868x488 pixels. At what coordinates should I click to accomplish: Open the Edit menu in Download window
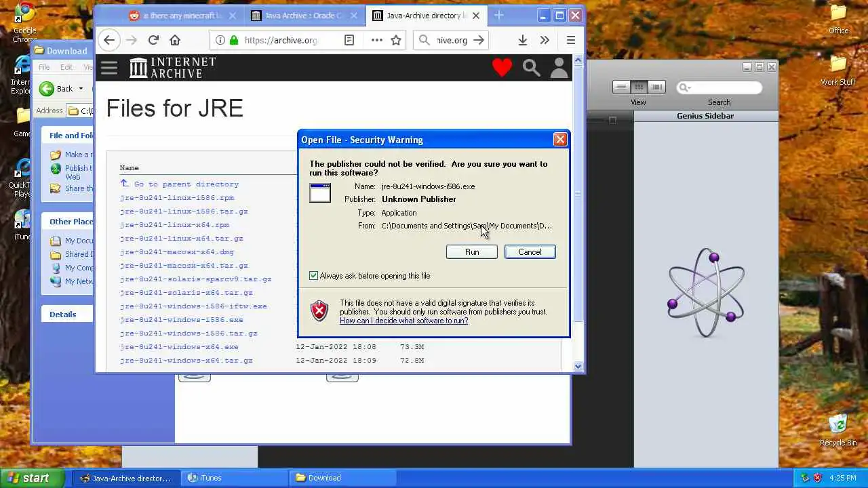pyautogui.click(x=66, y=67)
